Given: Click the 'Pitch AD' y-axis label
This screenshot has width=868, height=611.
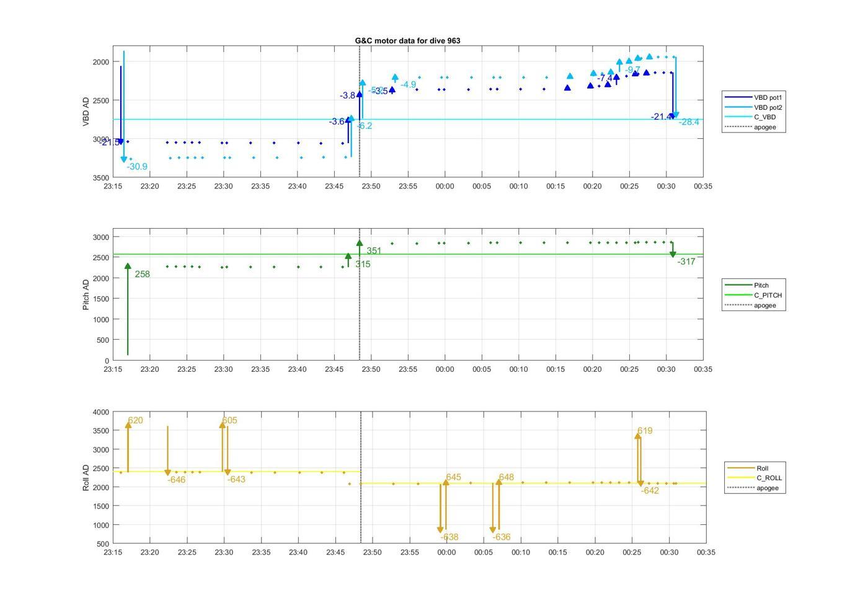Looking at the screenshot, I should click(86, 294).
